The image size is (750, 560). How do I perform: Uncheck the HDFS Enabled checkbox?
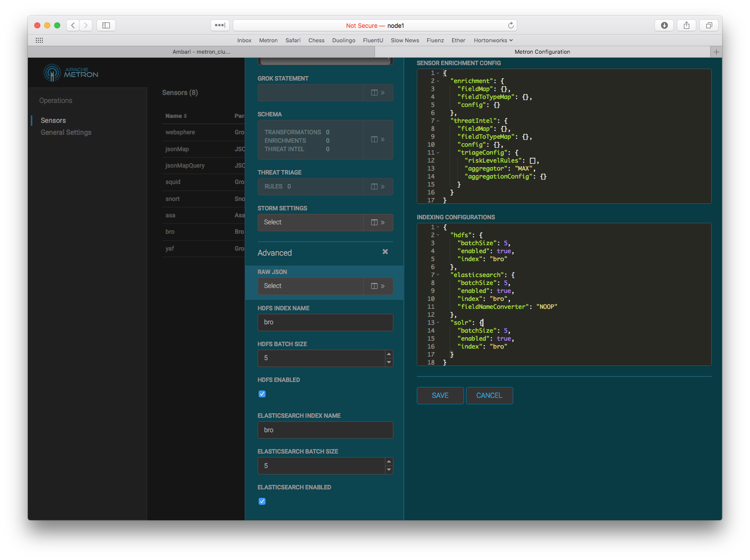click(x=262, y=394)
